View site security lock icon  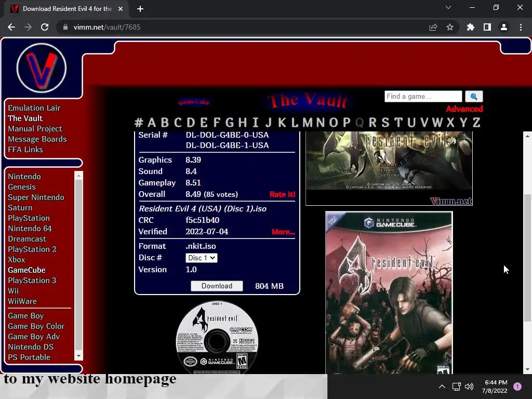65,27
